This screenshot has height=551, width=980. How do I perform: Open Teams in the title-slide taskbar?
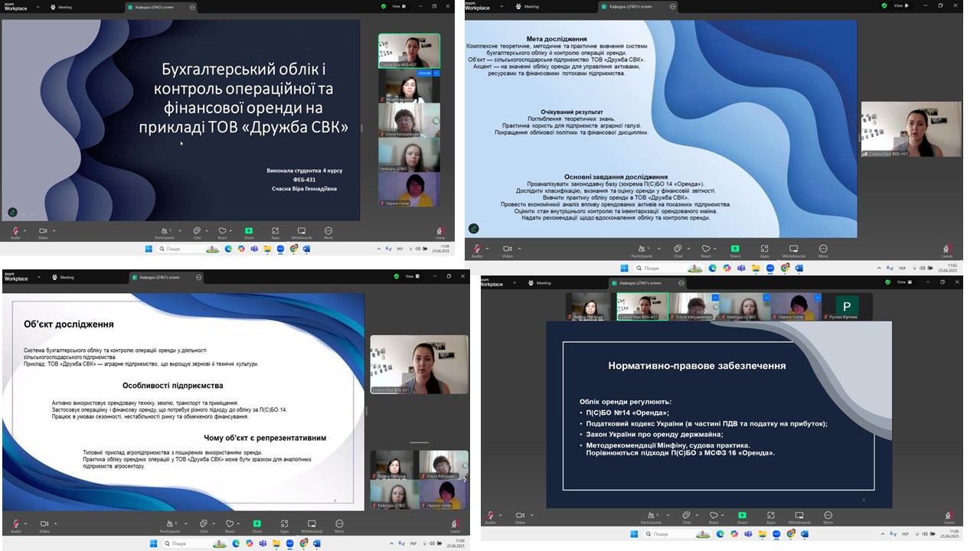pyautogui.click(x=254, y=249)
